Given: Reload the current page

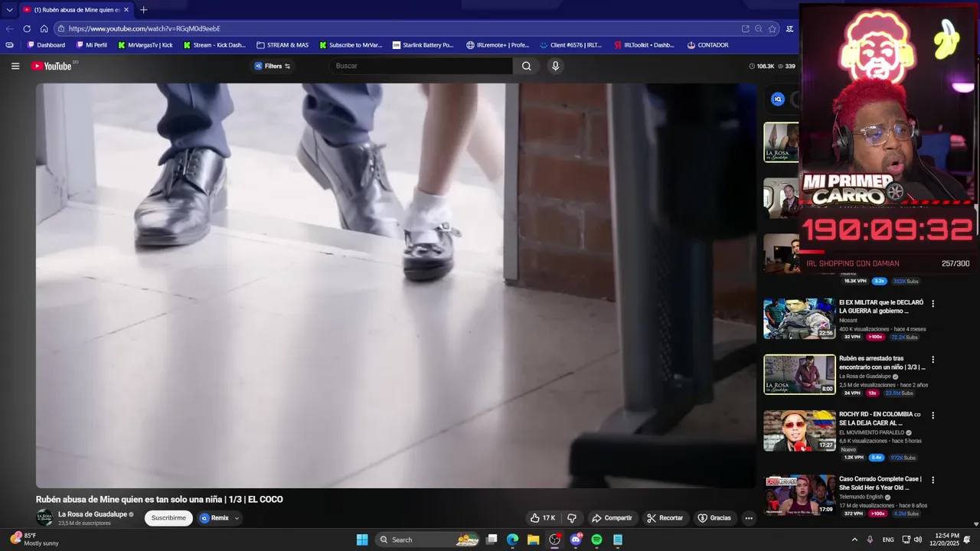Looking at the screenshot, I should tap(27, 28).
